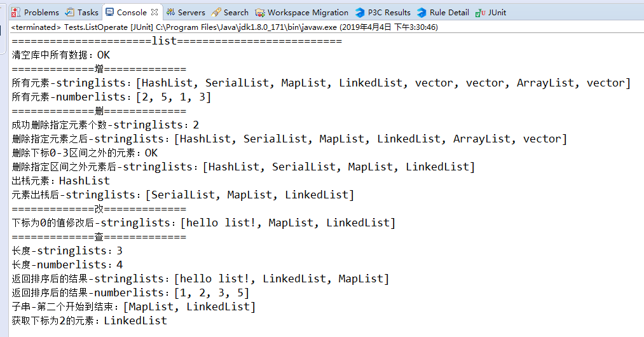
Task: Click the Problems view icon
Action: (16, 12)
